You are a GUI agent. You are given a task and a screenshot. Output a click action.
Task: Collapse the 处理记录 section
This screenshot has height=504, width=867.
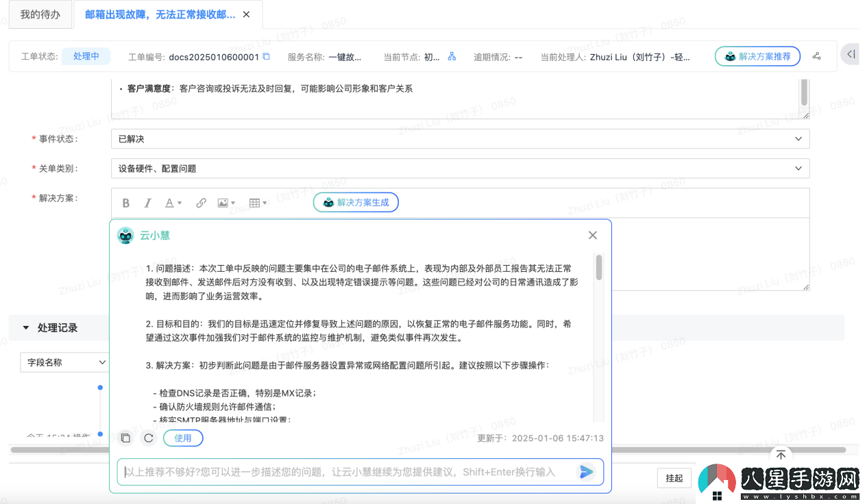click(x=27, y=328)
